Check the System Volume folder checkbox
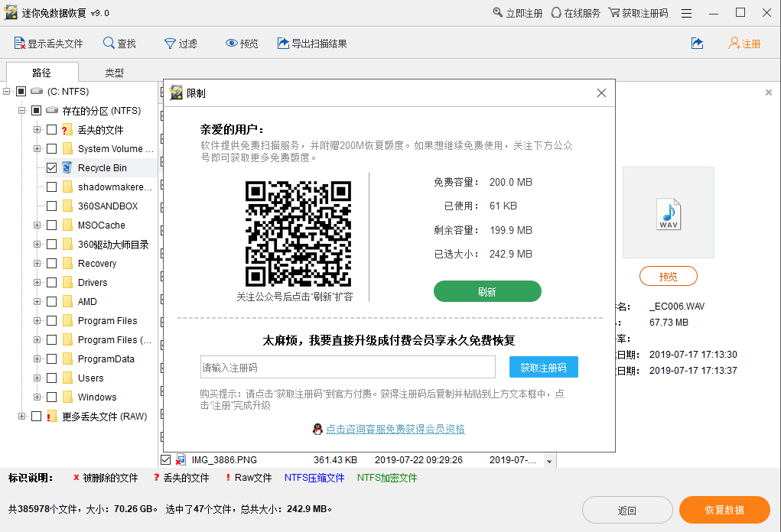 (52, 149)
